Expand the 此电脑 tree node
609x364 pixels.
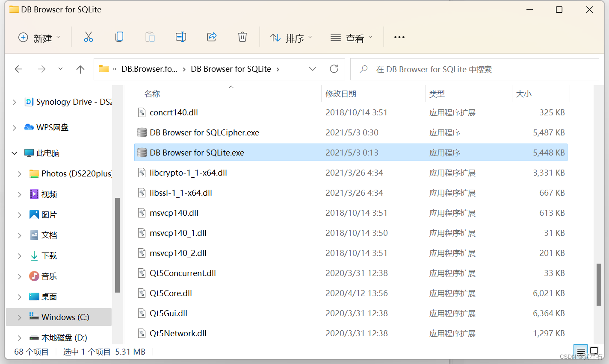[14, 153]
